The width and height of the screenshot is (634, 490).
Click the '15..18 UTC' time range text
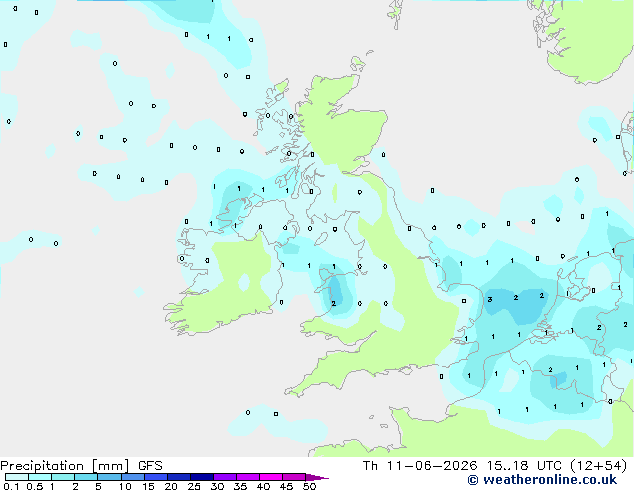tap(524, 466)
